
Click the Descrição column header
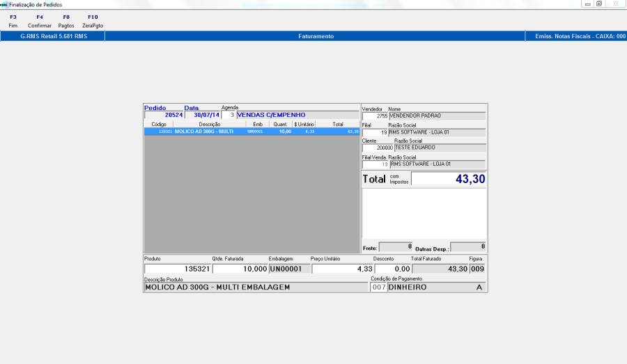pyautogui.click(x=210, y=125)
